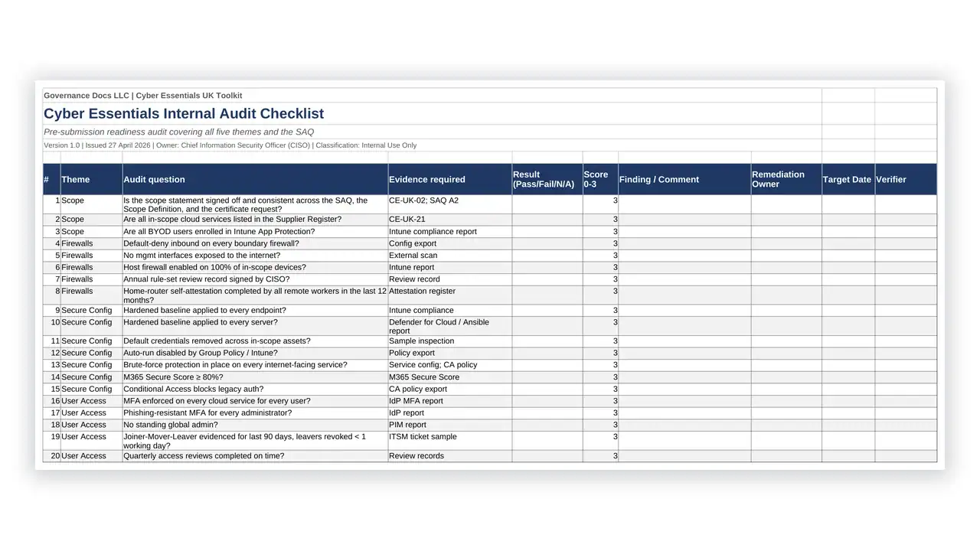Select the 'Evidence required' column header

pyautogui.click(x=450, y=180)
